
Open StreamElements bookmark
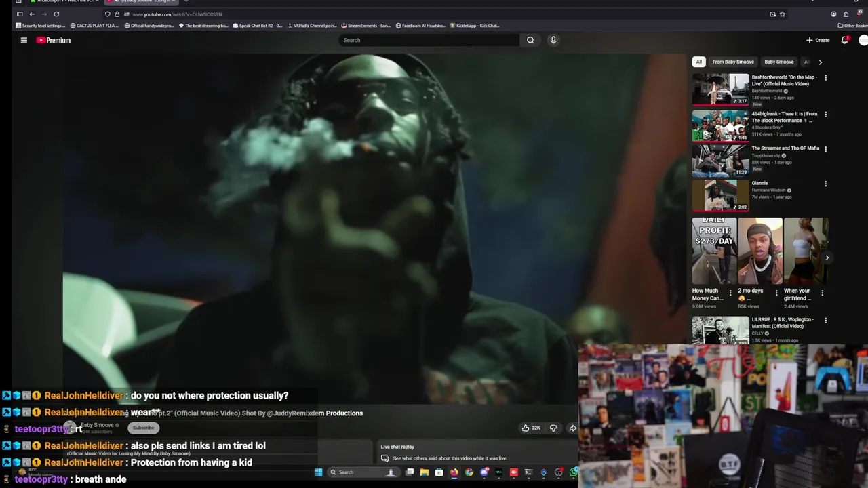tap(366, 26)
